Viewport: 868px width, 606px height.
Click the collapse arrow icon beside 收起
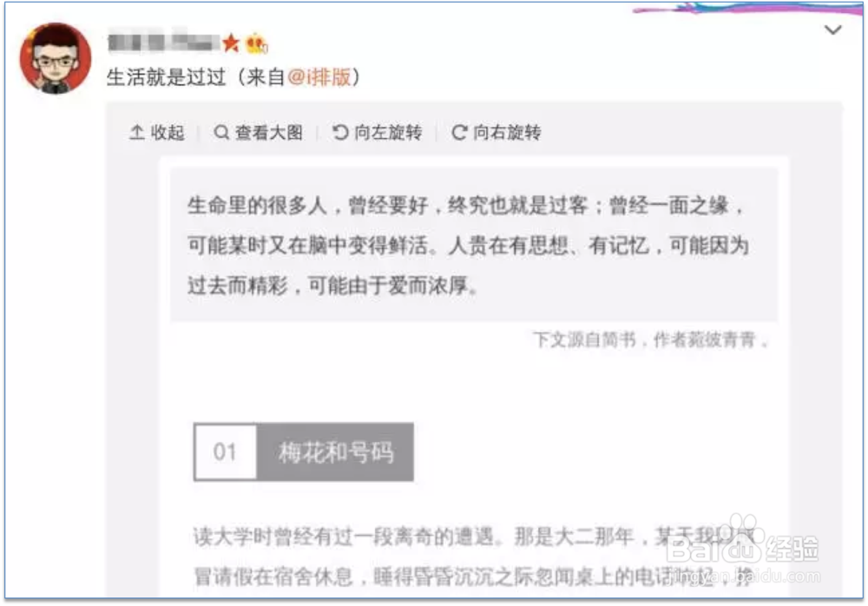(x=137, y=132)
